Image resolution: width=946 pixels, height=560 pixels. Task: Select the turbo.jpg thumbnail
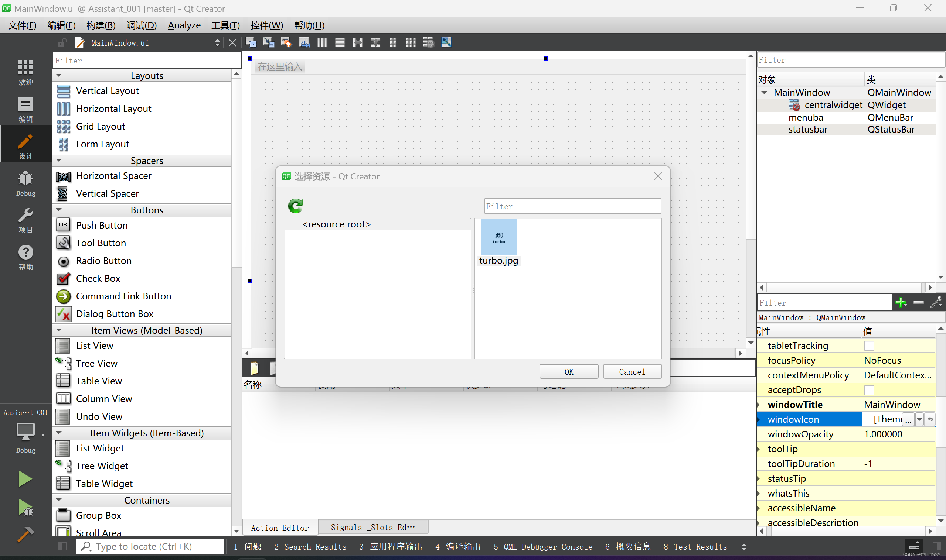tap(498, 237)
